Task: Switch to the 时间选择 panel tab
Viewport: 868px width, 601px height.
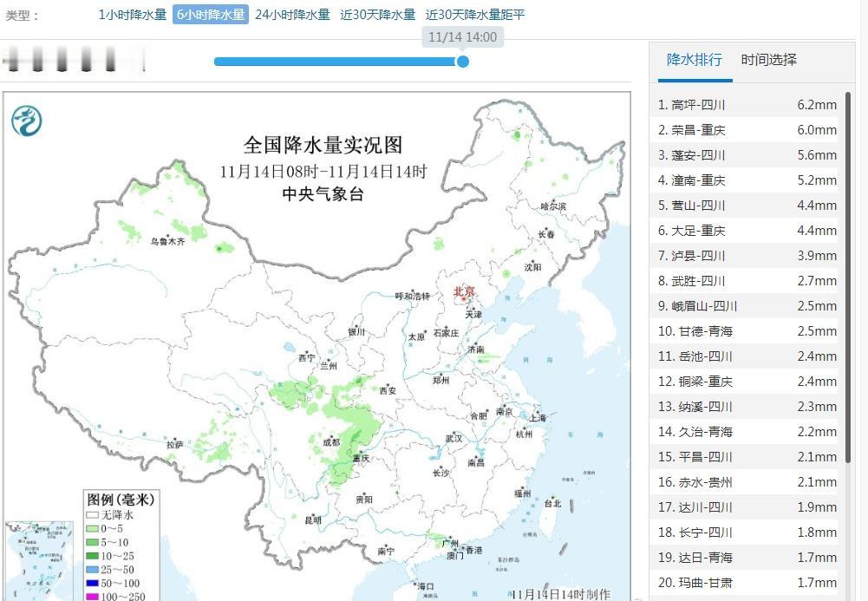Action: (770, 61)
